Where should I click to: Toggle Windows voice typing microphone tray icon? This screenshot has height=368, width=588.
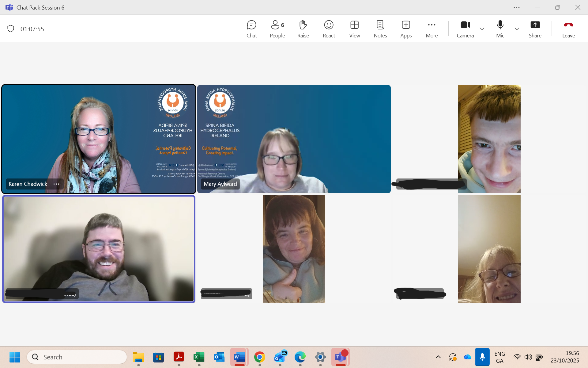pyautogui.click(x=482, y=357)
